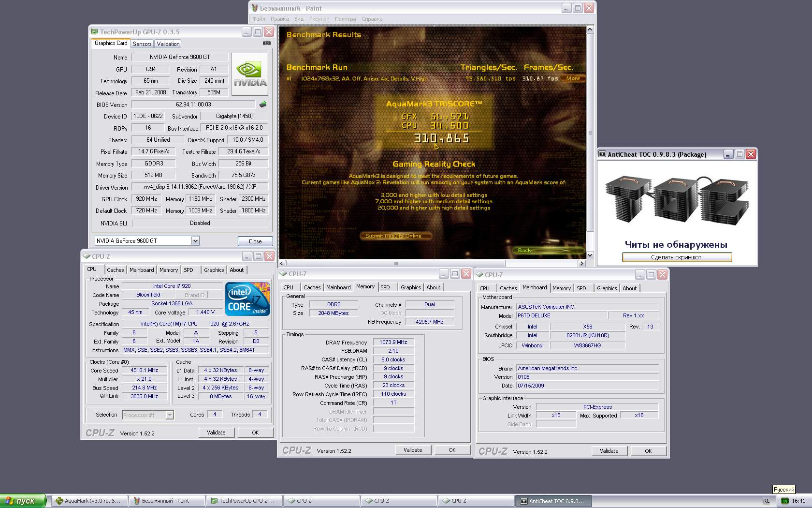
Task: Click the BIOS save chip icon in GPU-Z
Action: (263, 104)
